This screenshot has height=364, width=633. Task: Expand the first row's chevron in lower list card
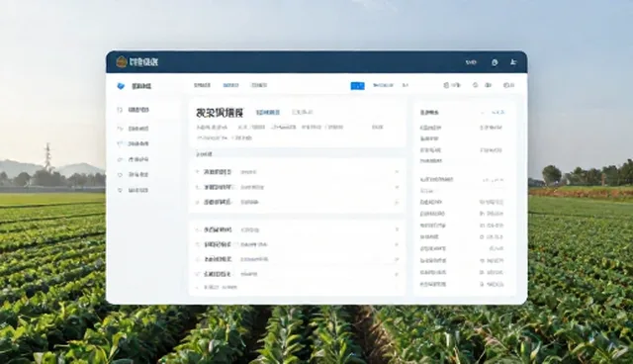coord(397,229)
